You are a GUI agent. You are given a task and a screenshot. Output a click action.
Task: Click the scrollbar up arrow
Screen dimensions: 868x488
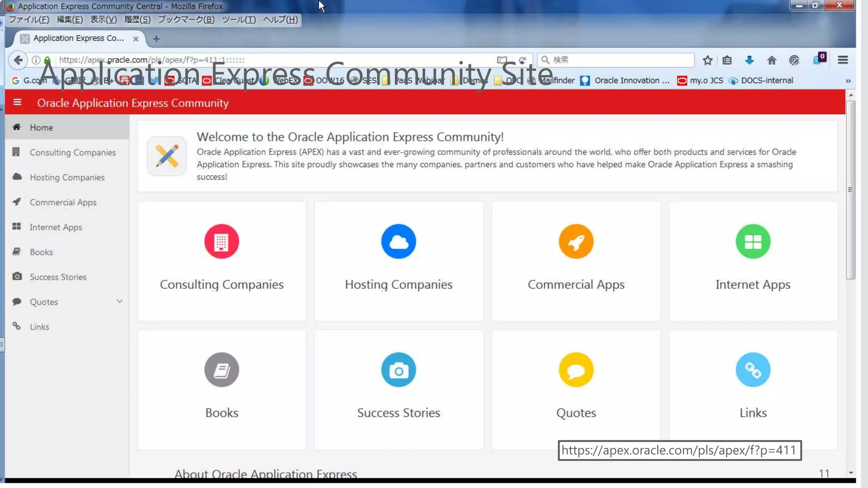click(x=851, y=95)
